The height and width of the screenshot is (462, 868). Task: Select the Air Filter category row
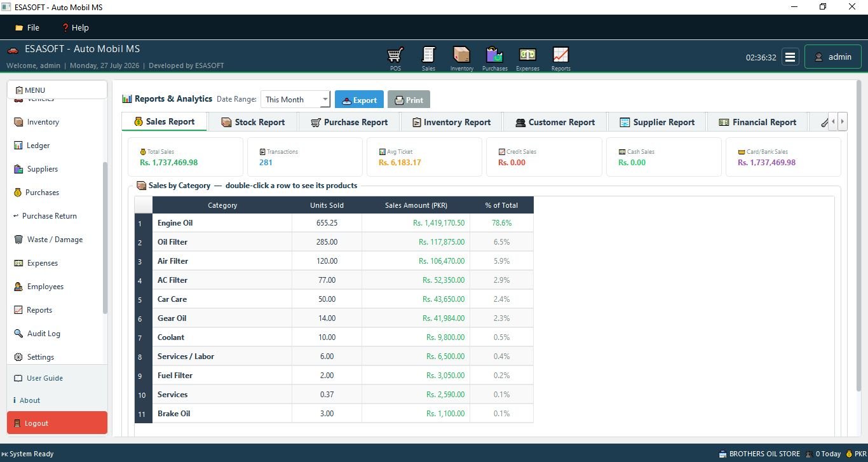334,261
